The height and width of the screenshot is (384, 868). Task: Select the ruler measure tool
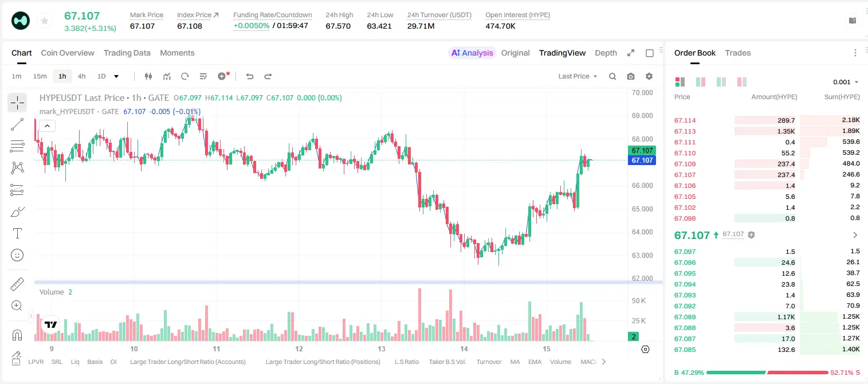pyautogui.click(x=17, y=284)
